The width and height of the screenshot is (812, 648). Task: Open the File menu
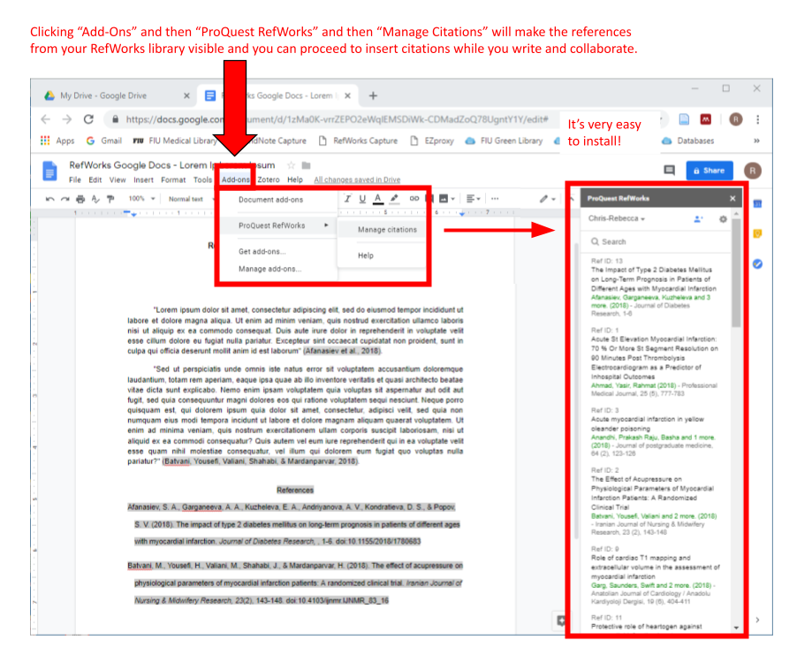[75, 179]
